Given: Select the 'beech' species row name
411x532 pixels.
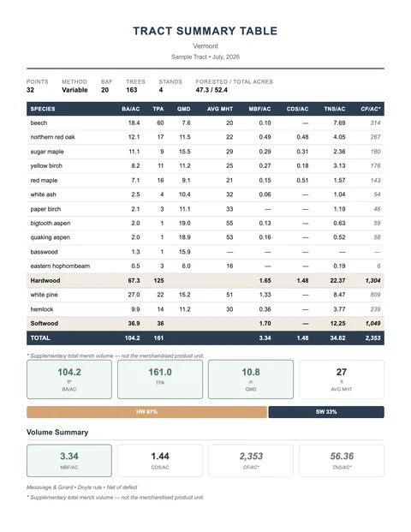Looking at the screenshot, I should click(x=39, y=123).
